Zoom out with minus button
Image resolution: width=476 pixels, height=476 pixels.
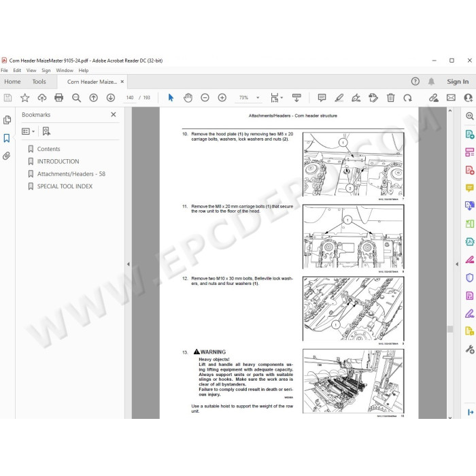[x=205, y=98]
